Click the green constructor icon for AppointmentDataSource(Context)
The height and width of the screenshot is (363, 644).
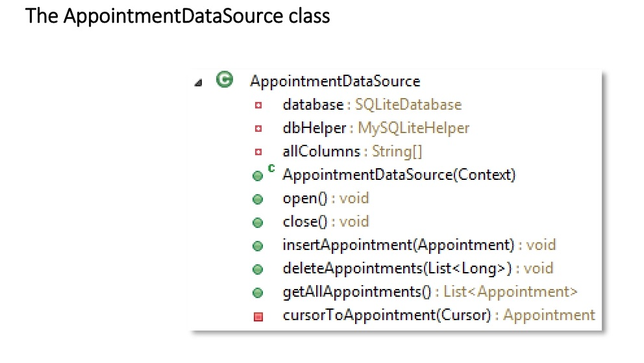[258, 176]
